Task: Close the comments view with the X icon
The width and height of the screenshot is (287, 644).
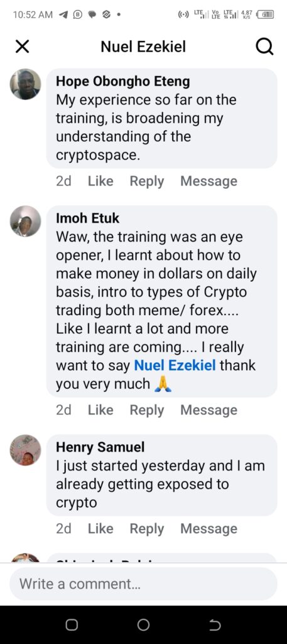Action: pos(22,47)
